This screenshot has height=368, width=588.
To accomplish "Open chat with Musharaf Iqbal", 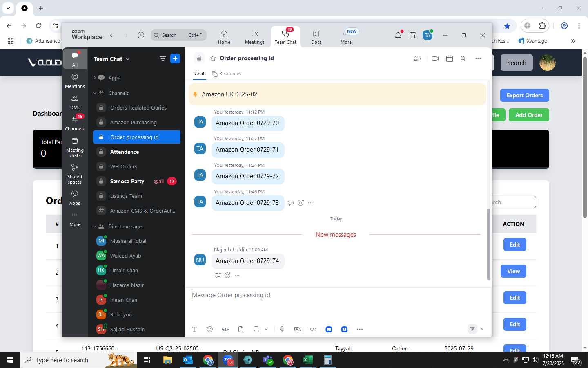I will tap(137, 241).
